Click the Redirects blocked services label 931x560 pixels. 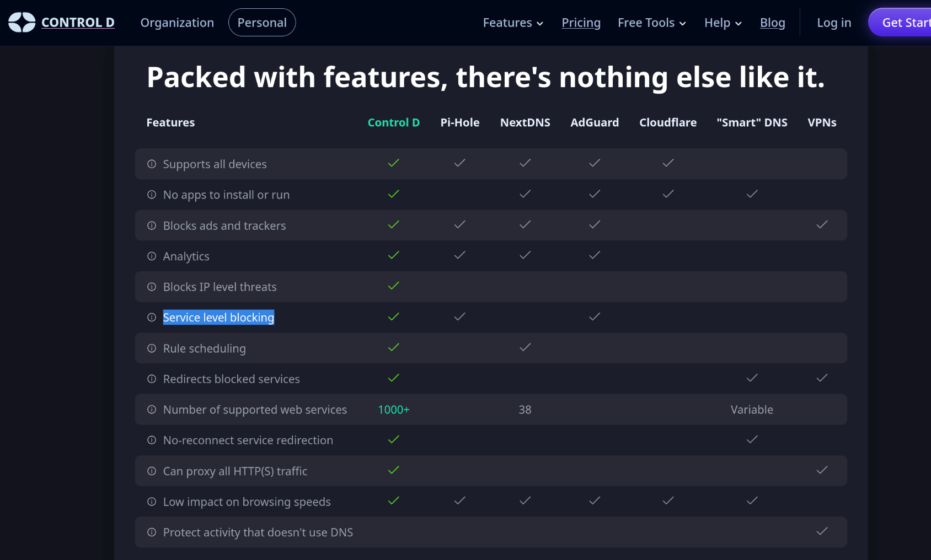point(232,379)
